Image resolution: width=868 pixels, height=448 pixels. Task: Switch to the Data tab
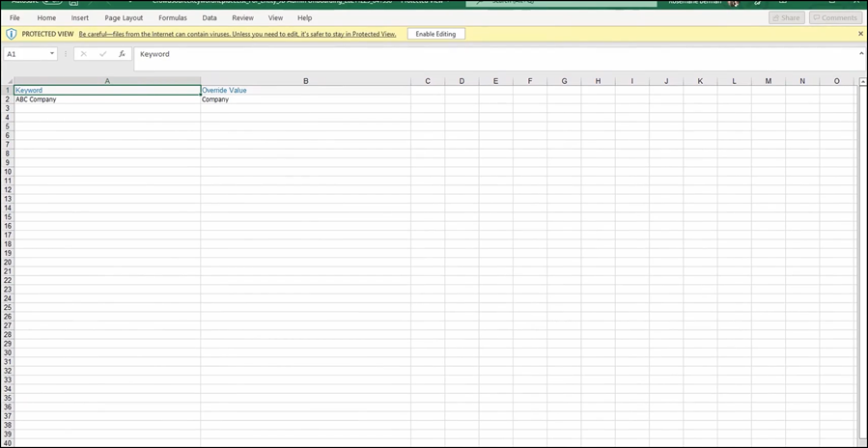[210, 18]
